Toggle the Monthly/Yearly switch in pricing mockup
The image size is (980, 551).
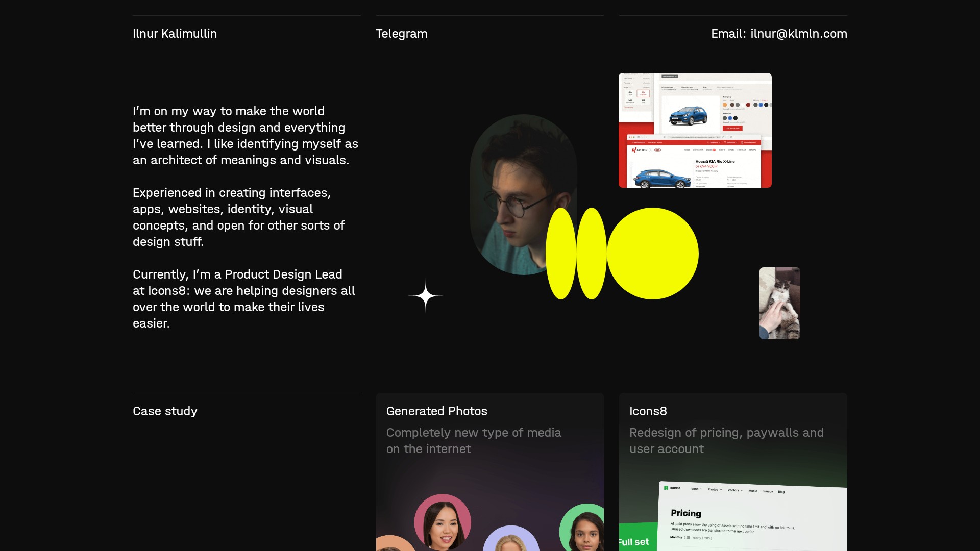click(x=687, y=537)
